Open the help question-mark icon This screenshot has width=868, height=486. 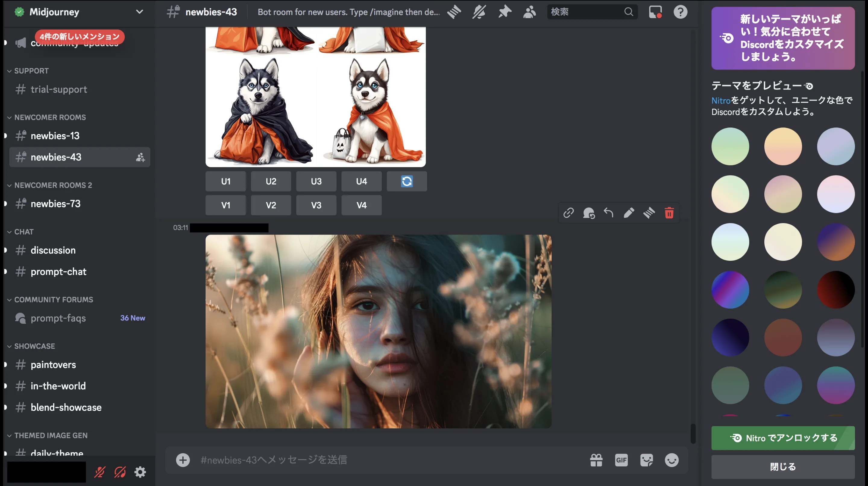680,12
